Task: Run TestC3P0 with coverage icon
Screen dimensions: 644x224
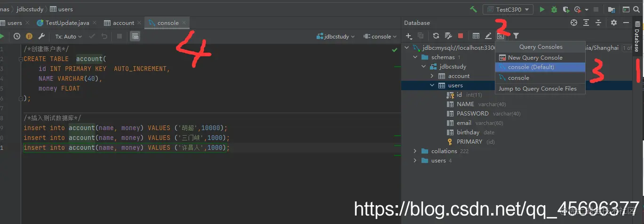Action: (x=566, y=9)
